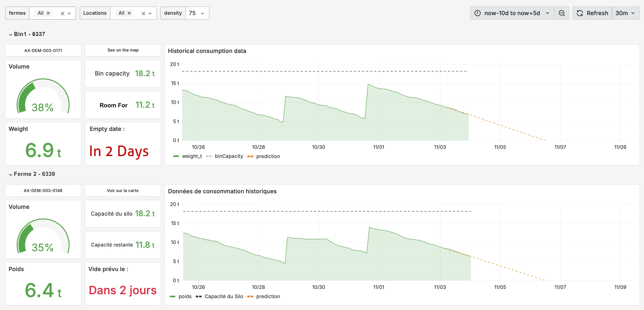
Task: Click the Room For 11.2 t stat
Action: 123,105
